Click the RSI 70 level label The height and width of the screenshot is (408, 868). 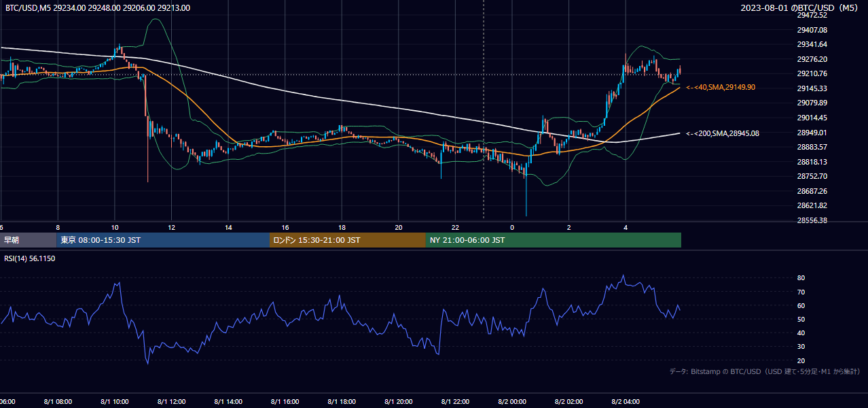(x=801, y=292)
